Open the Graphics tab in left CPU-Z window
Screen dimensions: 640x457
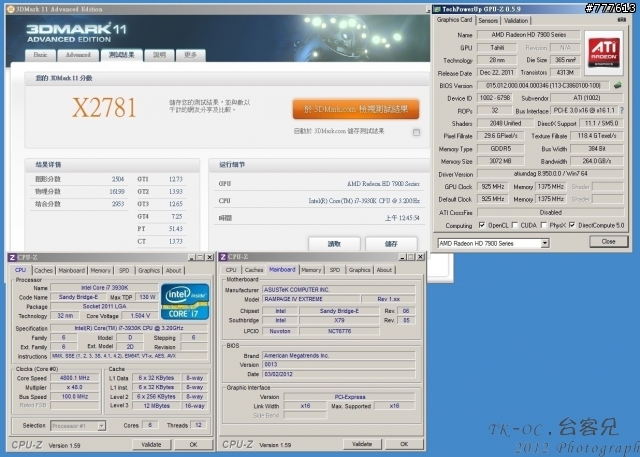click(x=149, y=271)
